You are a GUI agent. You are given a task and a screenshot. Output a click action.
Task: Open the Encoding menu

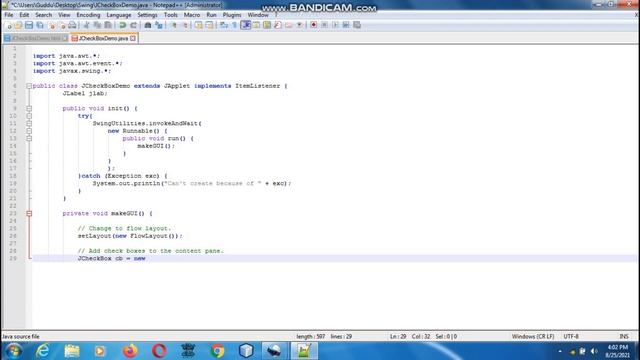pyautogui.click(x=88, y=15)
